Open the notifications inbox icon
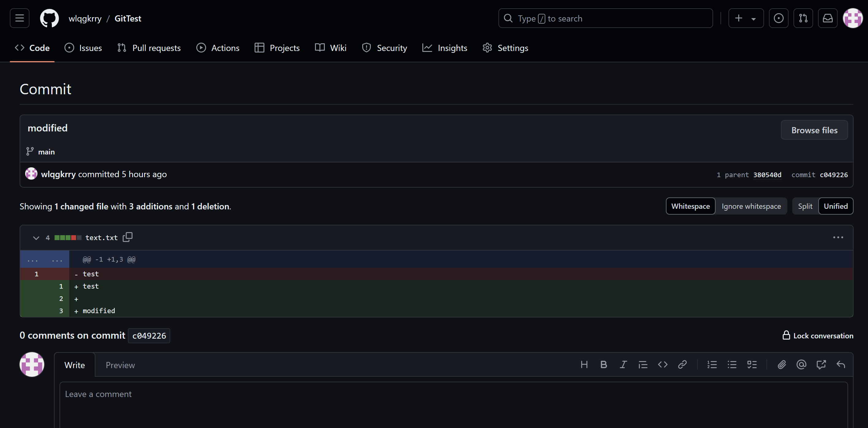The image size is (868, 428). pos(828,18)
